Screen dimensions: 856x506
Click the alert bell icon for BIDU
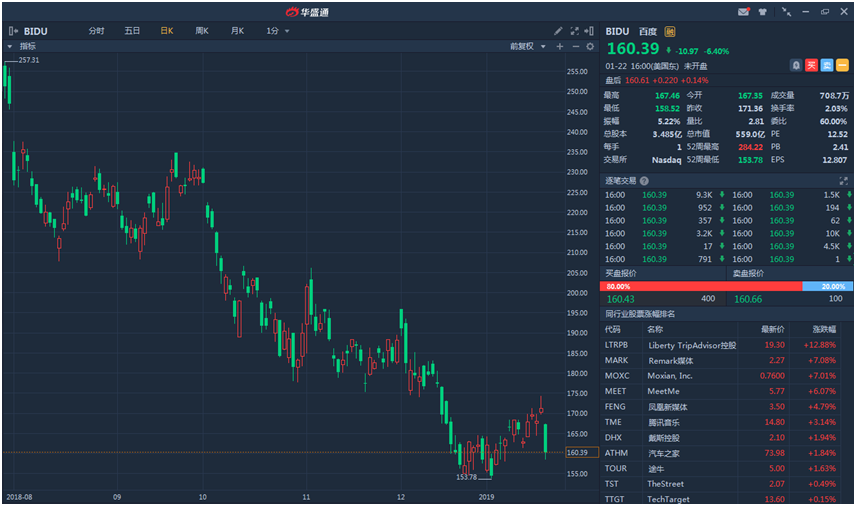(x=796, y=65)
